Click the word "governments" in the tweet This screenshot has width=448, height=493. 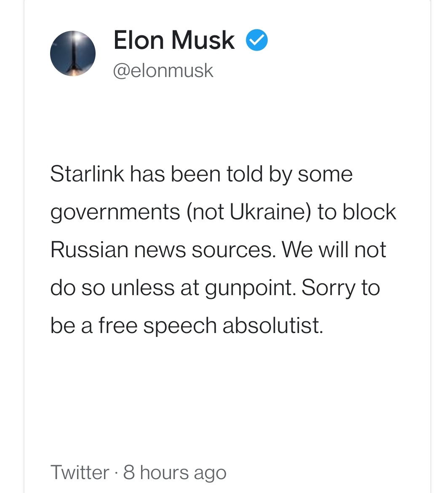pyautogui.click(x=115, y=212)
